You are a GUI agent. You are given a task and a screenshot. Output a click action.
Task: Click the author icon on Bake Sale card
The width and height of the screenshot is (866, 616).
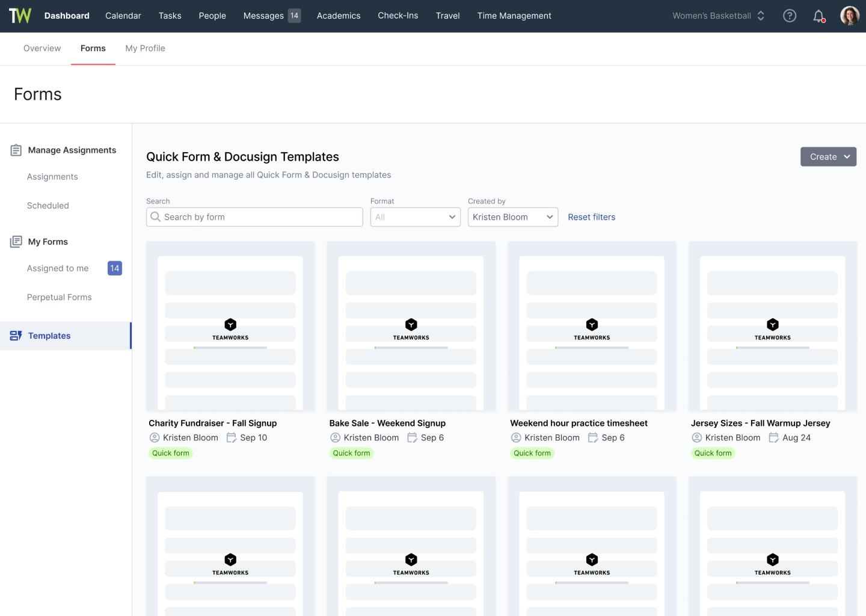point(336,438)
